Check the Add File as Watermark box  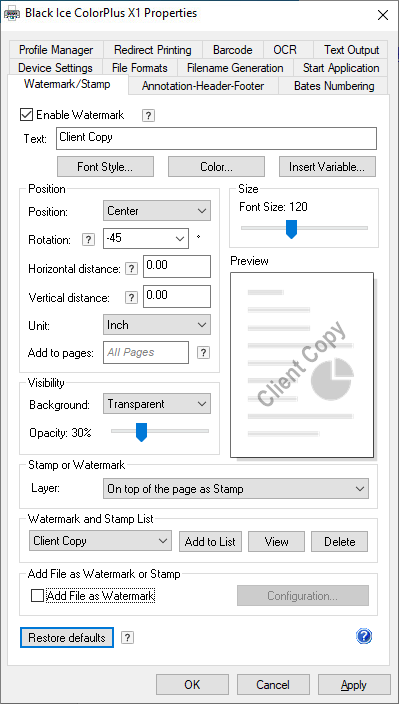[x=38, y=596]
